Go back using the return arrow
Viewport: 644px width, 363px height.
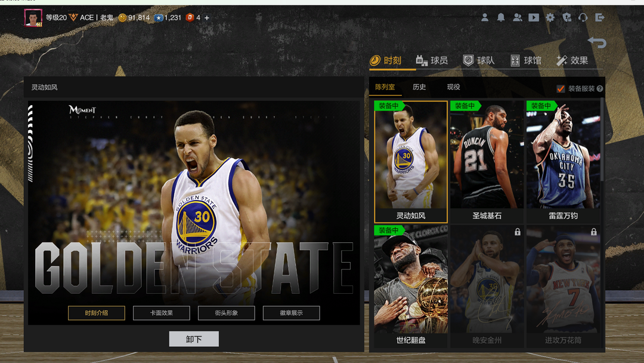(597, 42)
